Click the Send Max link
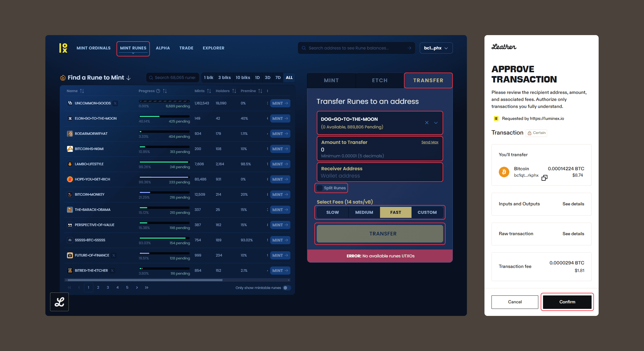Screen dimensions: 644x351 point(430,142)
